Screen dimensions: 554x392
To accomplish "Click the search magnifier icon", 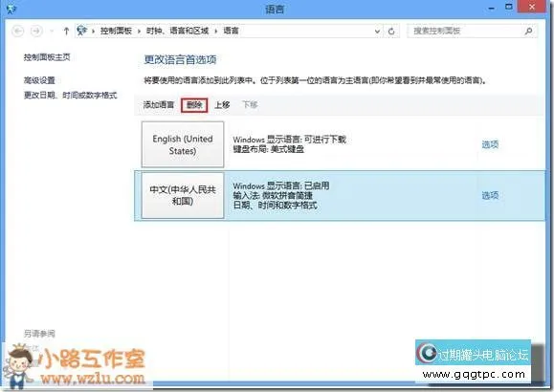I will [x=528, y=32].
